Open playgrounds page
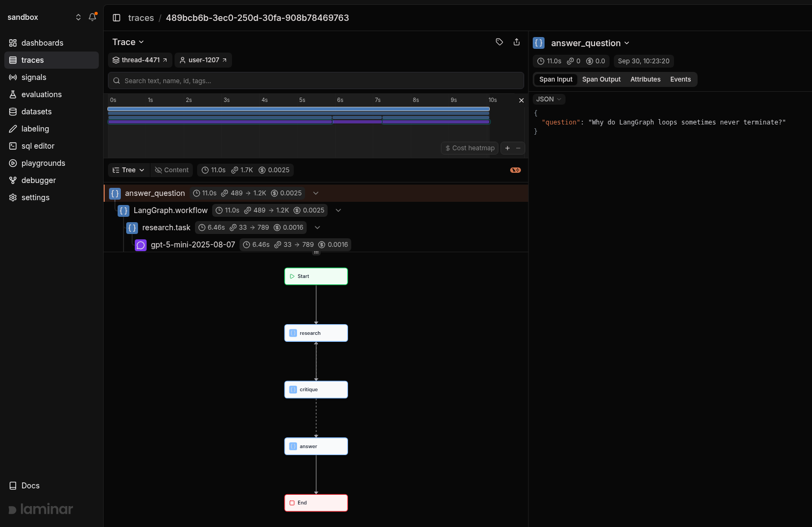This screenshot has height=527, width=812. point(52,163)
